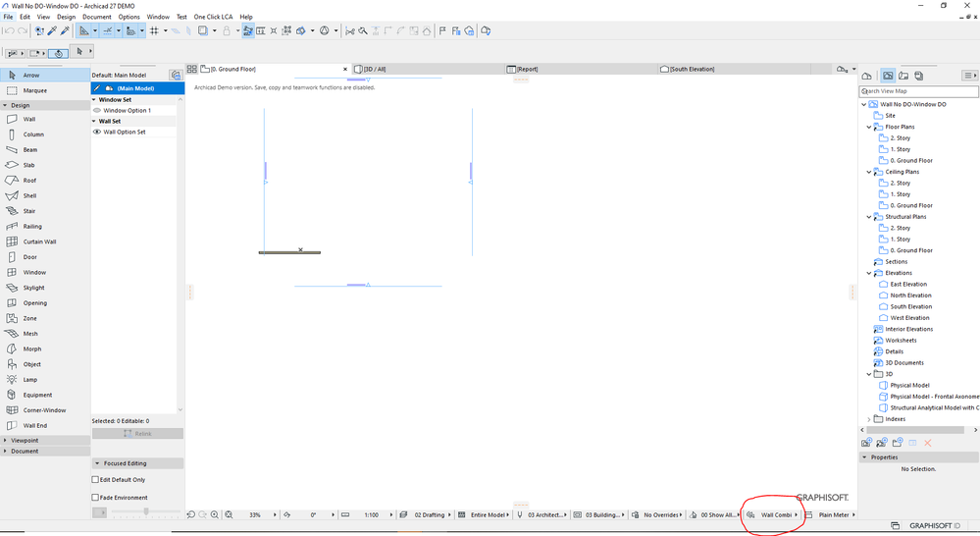This screenshot has width=980, height=536.
Task: Expand the Viewpoint toolbox section
Action: click(5, 441)
